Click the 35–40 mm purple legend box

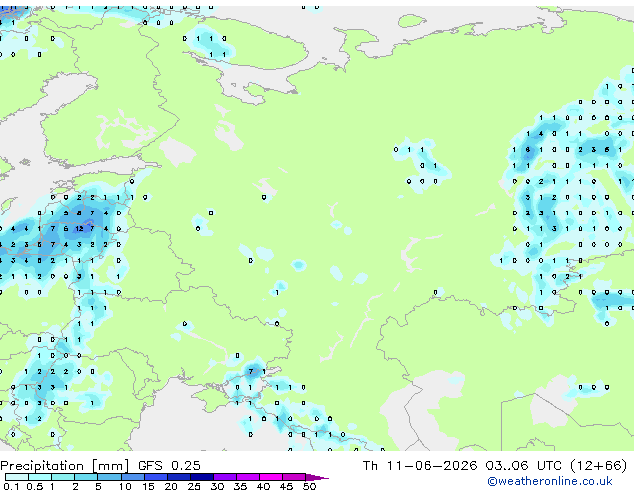click(248, 477)
